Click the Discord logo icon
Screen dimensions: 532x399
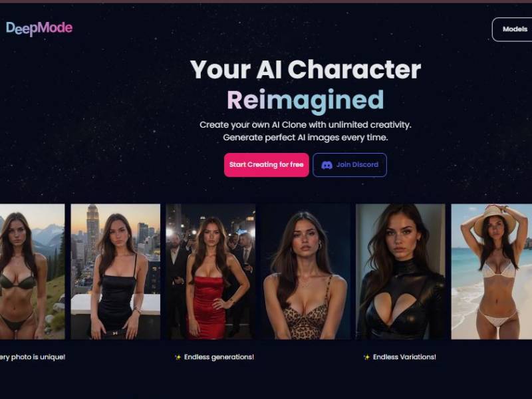click(x=327, y=165)
